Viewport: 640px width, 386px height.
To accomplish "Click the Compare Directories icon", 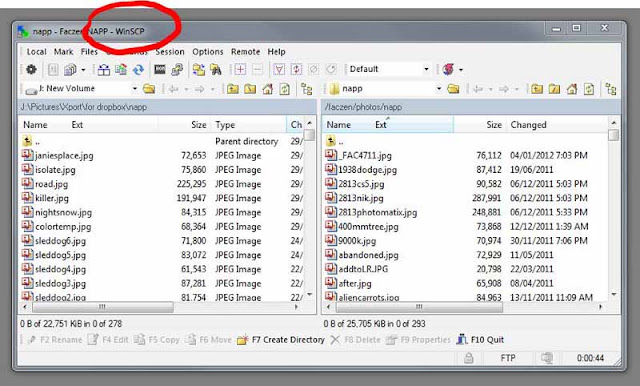I will coord(104,70).
